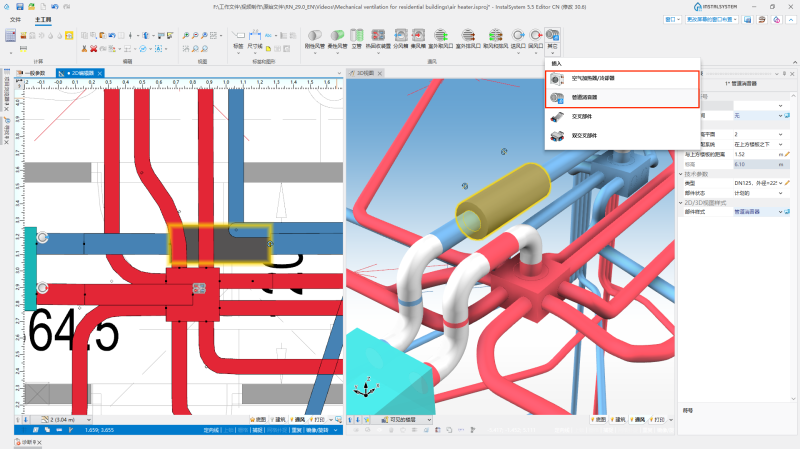Insert a 集风箱 collector box
Viewport: 800px width, 449px height.
pyautogui.click(x=418, y=39)
